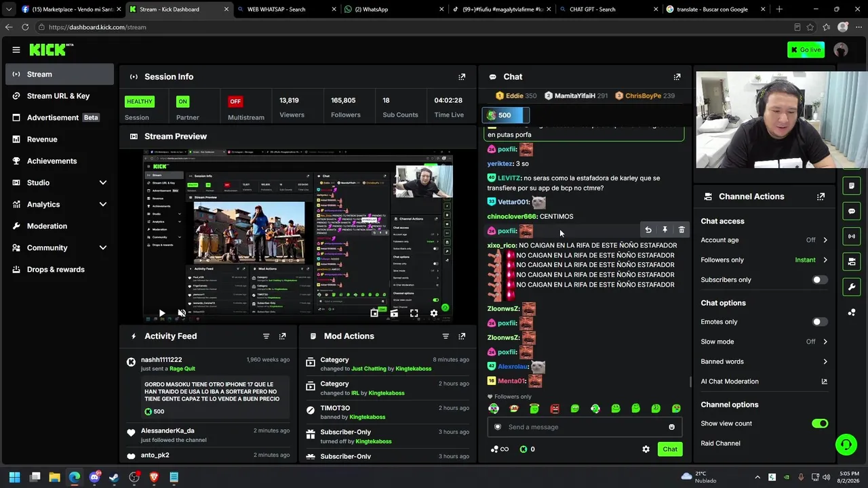Reply to poxfii's hovered chat message
Screen dimensions: 868x488
(648, 230)
